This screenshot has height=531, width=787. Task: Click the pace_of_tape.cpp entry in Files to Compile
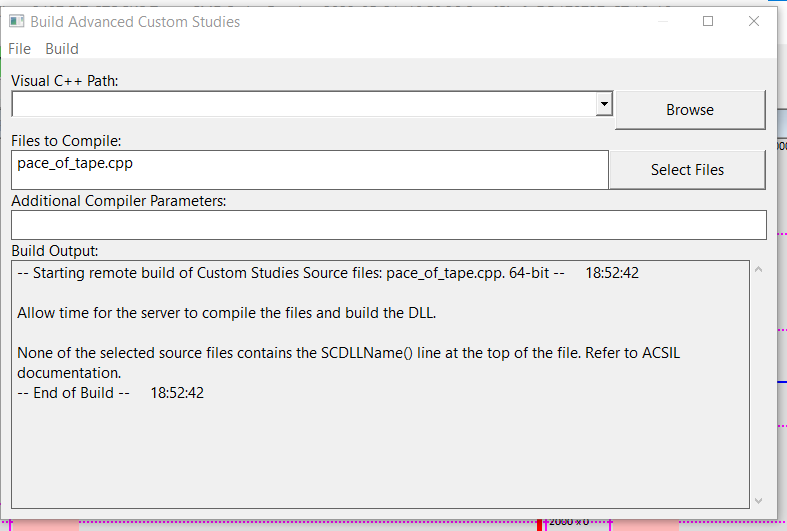click(75, 163)
